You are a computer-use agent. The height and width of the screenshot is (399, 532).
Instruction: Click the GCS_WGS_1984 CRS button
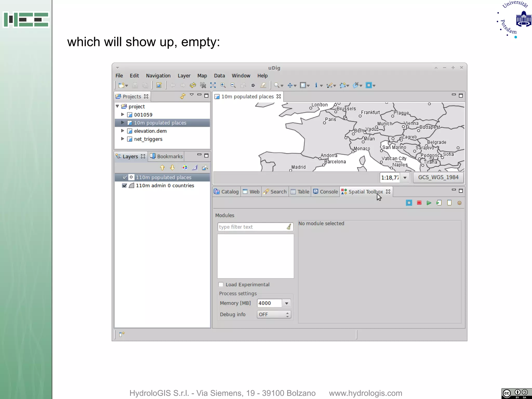(x=438, y=177)
